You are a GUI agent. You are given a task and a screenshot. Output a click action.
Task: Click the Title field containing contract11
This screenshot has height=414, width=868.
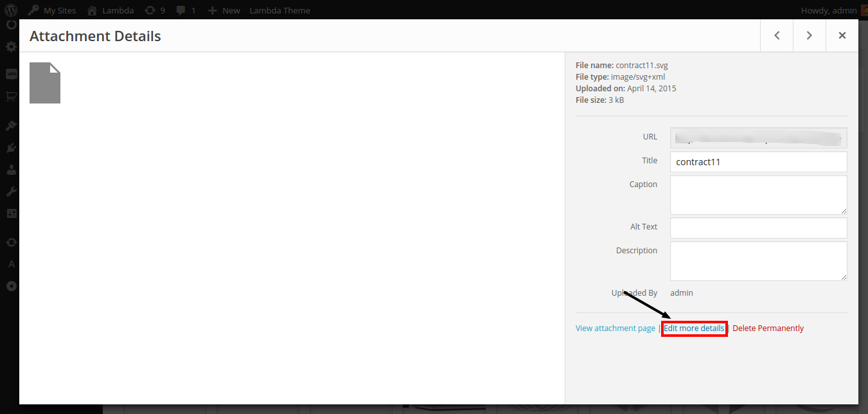[x=758, y=162]
